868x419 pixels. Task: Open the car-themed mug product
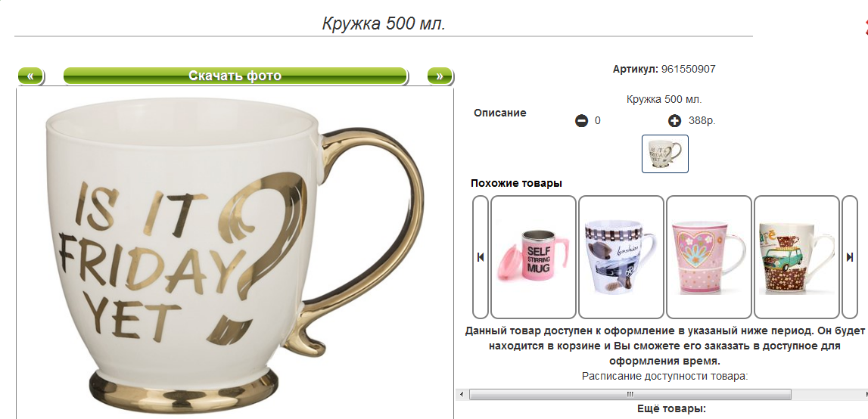click(x=621, y=257)
